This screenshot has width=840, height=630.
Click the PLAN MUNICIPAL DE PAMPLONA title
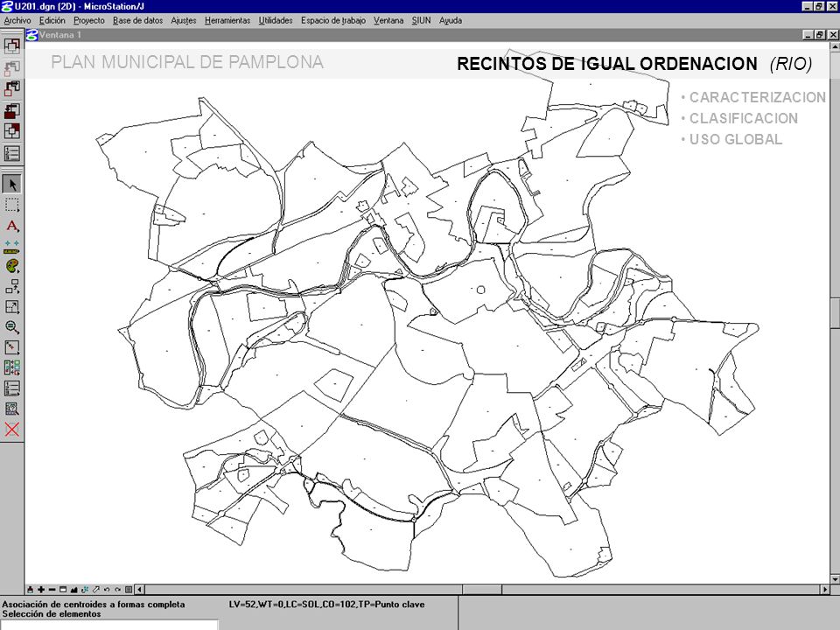point(187,62)
